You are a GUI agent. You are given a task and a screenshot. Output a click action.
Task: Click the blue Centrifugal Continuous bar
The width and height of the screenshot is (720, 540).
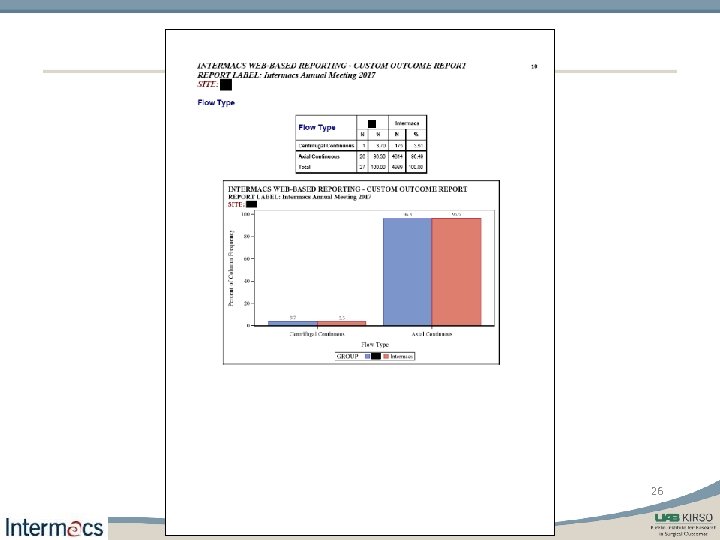tap(292, 323)
